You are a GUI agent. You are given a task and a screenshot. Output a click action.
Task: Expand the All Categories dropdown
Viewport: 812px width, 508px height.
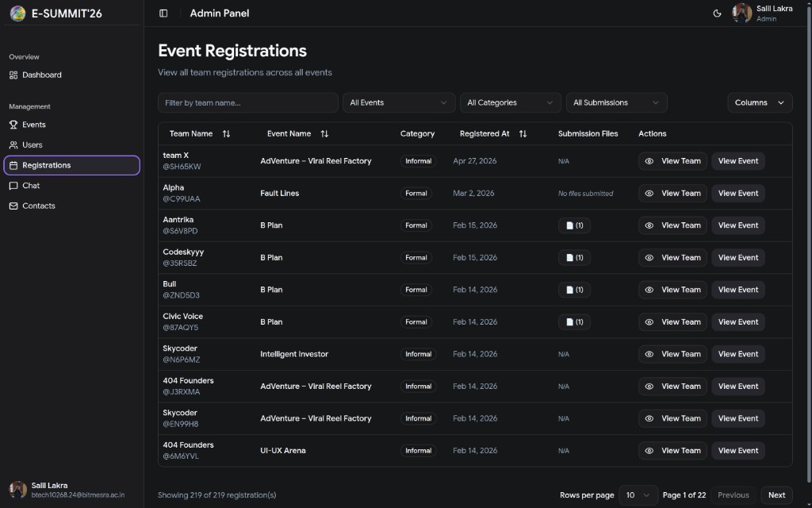coord(510,102)
